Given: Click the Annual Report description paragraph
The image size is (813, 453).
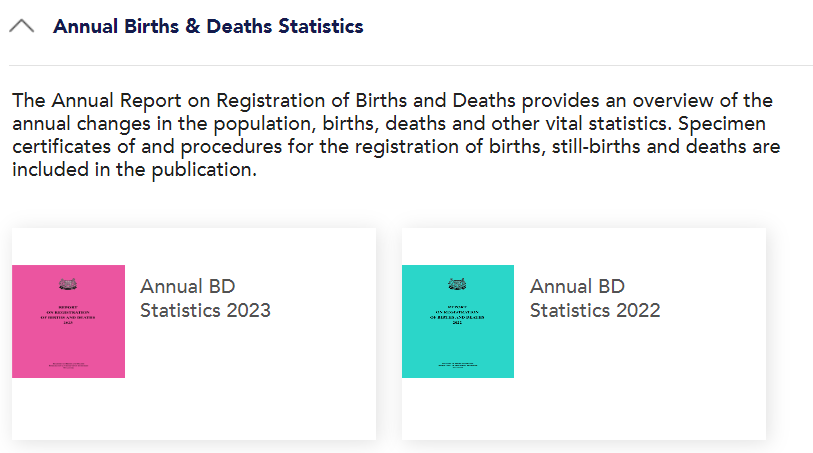Looking at the screenshot, I should [396, 135].
